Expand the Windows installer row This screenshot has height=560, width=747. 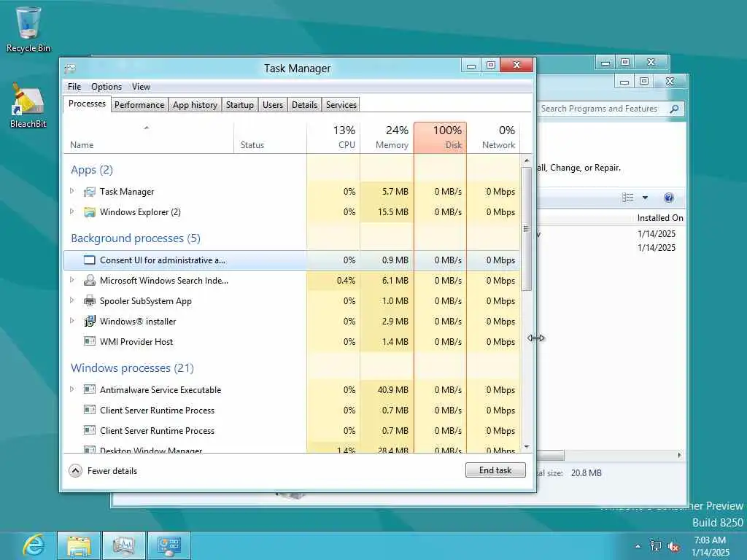pos(72,321)
